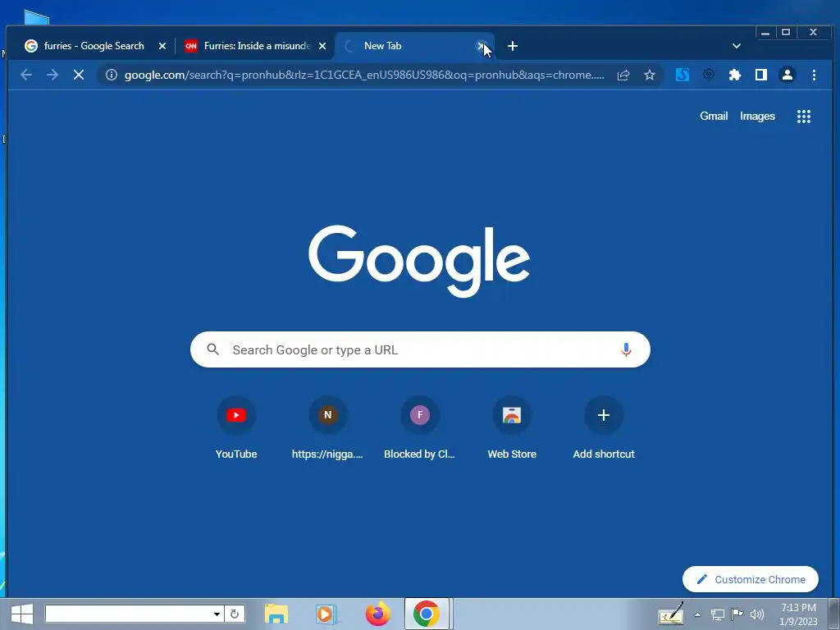840x630 pixels.
Task: Share this page icon
Action: [x=623, y=75]
